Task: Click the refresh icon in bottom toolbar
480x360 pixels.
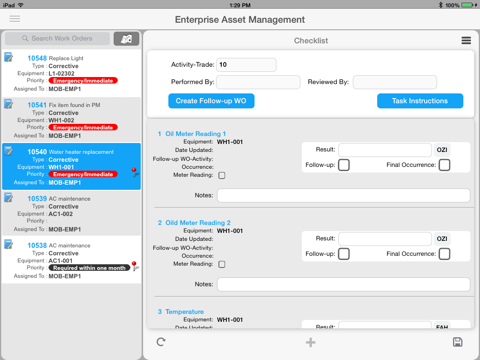Action: pyautogui.click(x=161, y=342)
